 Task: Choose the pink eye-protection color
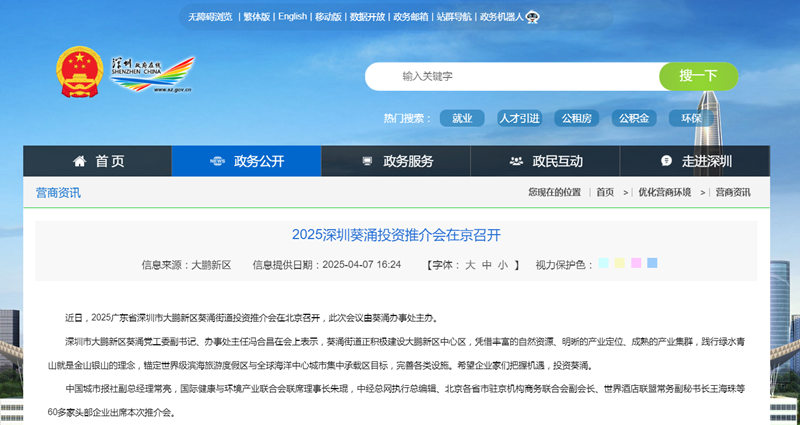tap(636, 263)
